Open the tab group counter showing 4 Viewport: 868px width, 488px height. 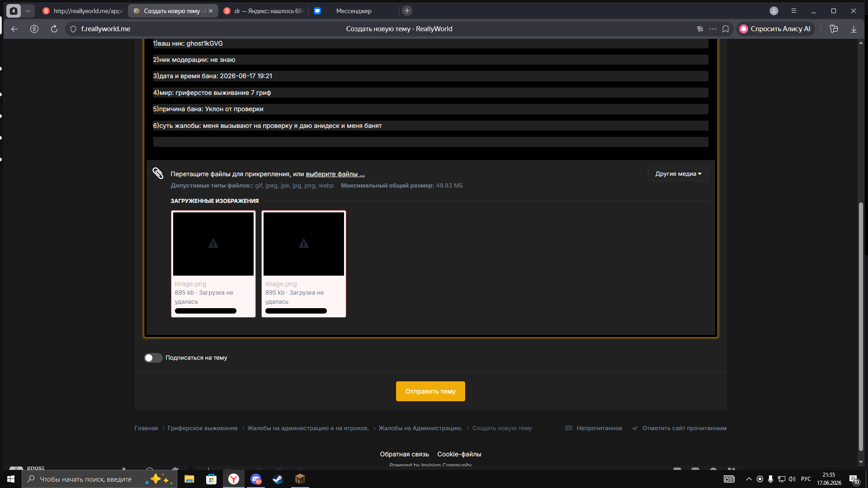(x=14, y=11)
